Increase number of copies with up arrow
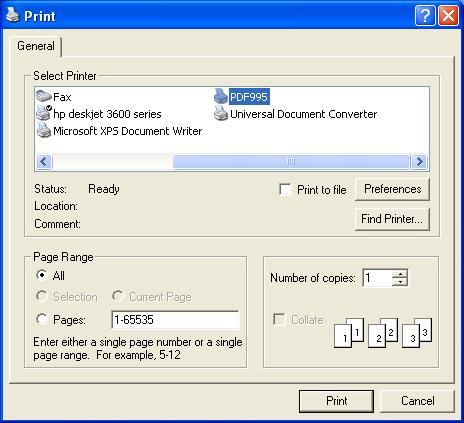Screen dimensions: 464x423 pyautogui.click(x=400, y=274)
